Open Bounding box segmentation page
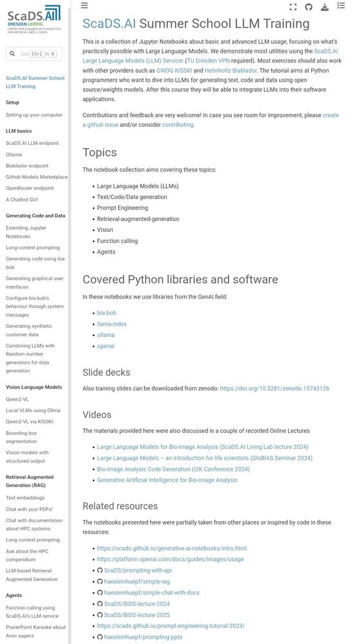 pos(21,437)
